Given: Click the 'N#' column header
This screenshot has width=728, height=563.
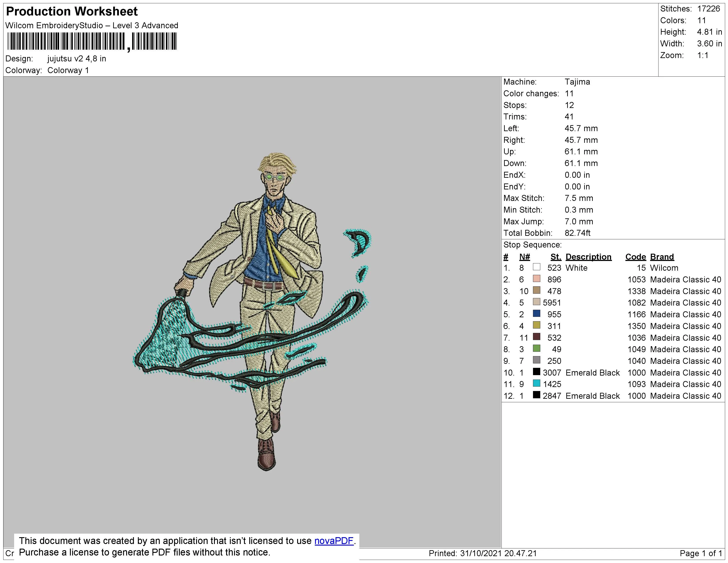Looking at the screenshot, I should pos(524,257).
